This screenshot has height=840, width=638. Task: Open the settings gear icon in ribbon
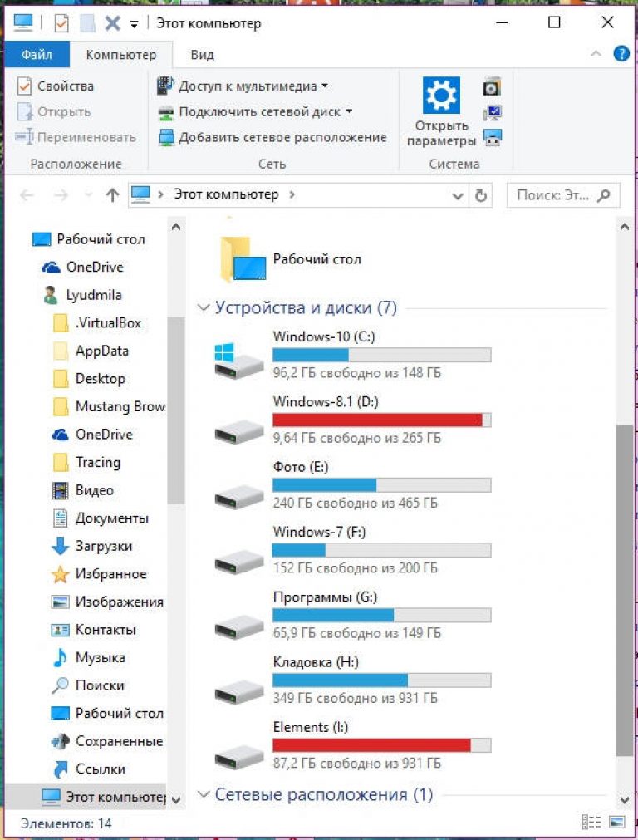coord(441,96)
